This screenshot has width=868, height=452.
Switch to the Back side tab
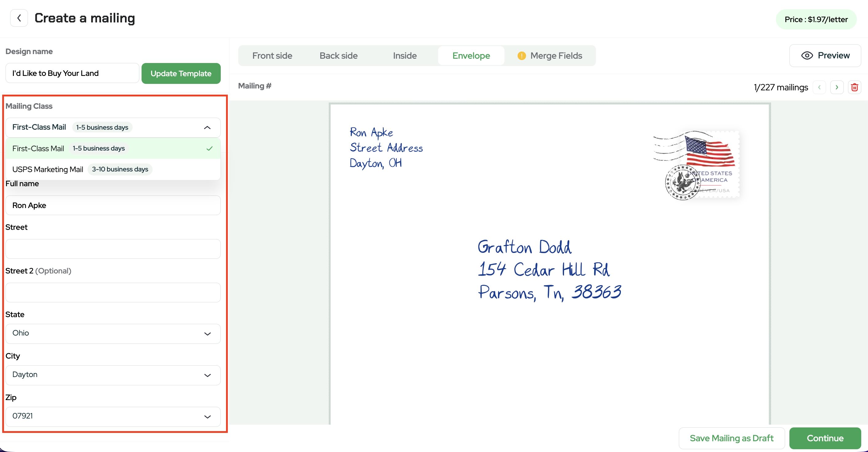338,56
